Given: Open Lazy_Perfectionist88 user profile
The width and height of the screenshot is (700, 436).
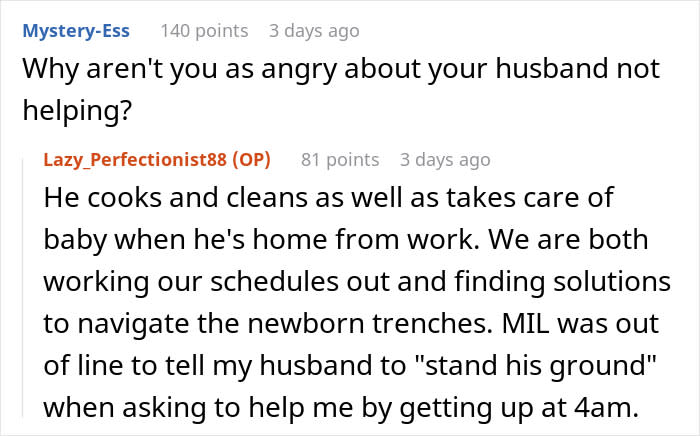Looking at the screenshot, I should click(x=135, y=159).
